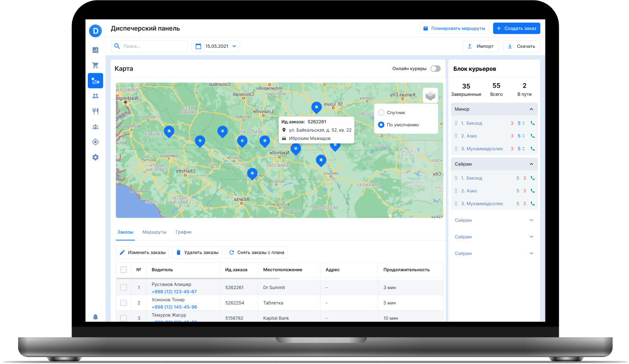Open the crosshair location tracking icon

95,142
